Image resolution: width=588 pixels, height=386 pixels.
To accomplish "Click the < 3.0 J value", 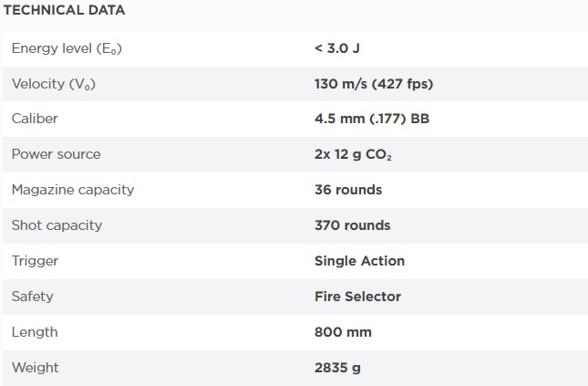I will point(337,48).
